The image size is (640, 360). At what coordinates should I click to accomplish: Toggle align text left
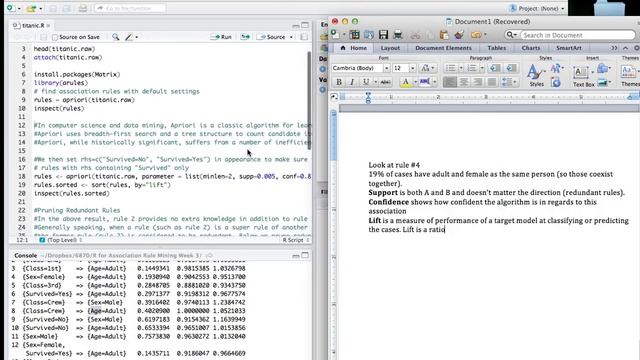click(x=450, y=82)
